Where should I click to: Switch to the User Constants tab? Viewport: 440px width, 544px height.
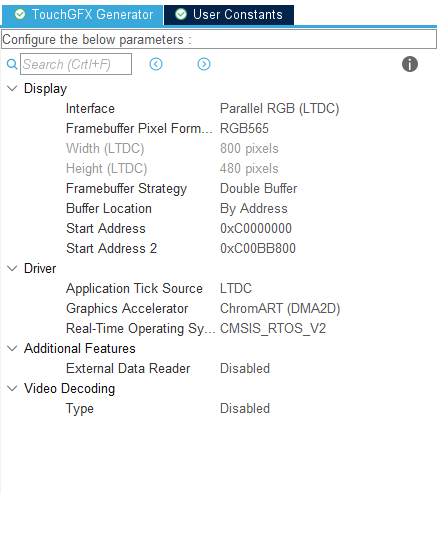[229, 15]
